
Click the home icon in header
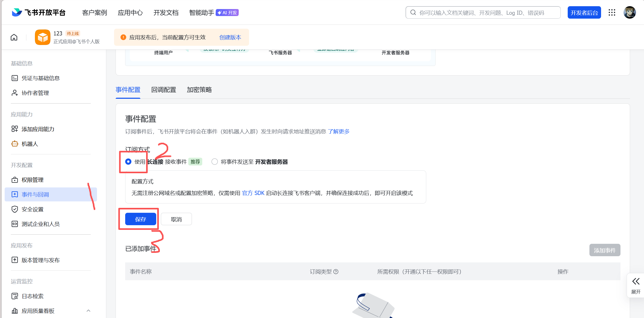click(x=14, y=37)
